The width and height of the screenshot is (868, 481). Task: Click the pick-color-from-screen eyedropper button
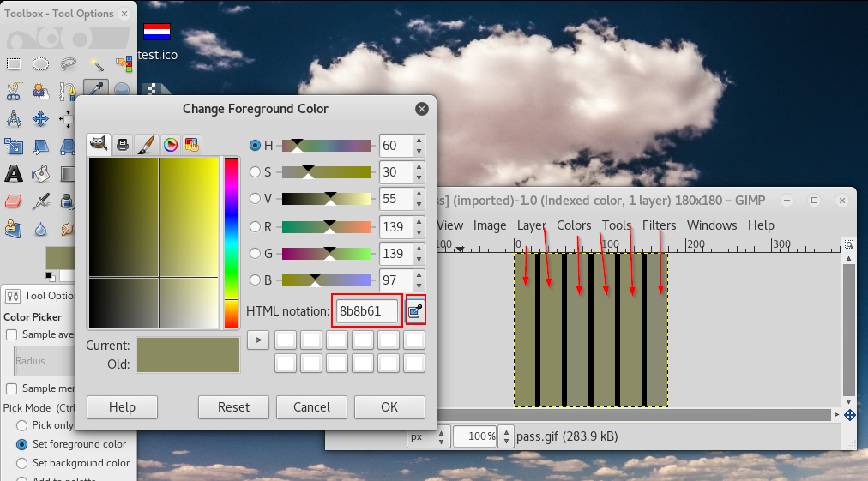click(x=415, y=311)
